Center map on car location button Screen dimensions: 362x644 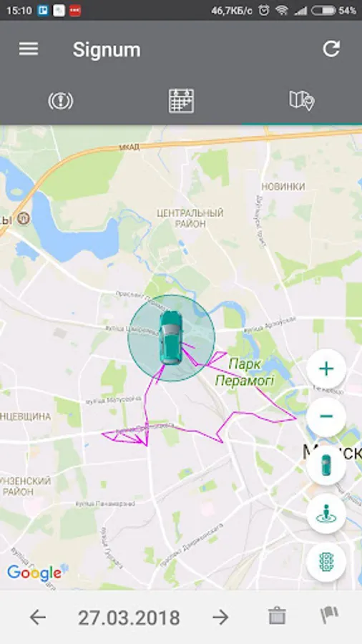[326, 465]
